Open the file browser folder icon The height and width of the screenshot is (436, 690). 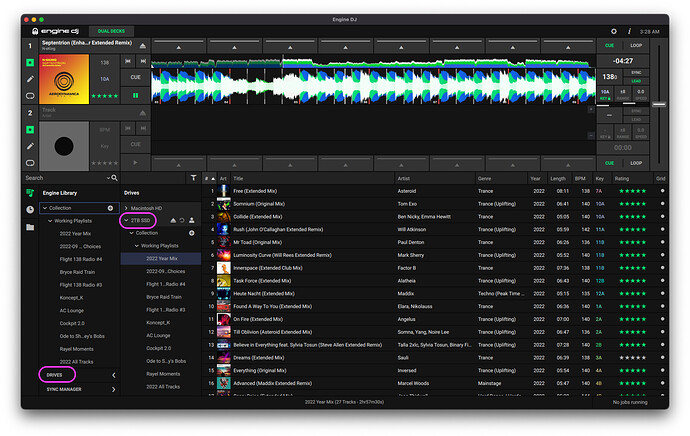coord(30,227)
